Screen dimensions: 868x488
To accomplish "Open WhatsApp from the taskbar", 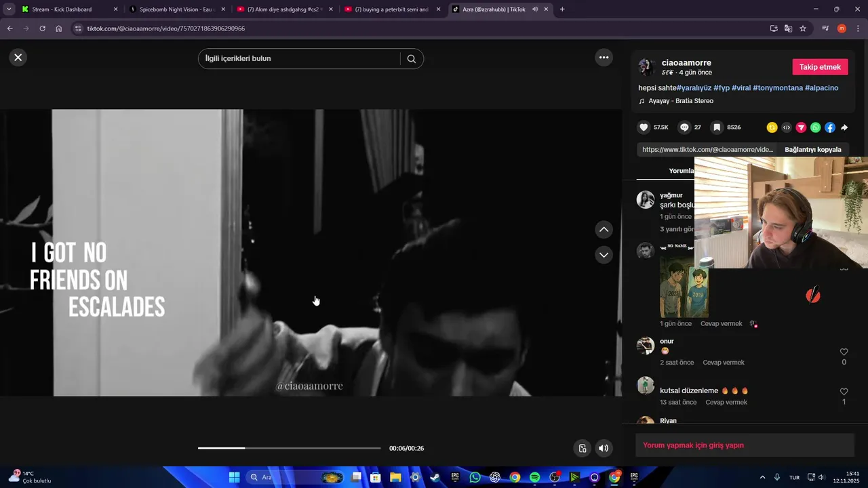I will pos(475,477).
